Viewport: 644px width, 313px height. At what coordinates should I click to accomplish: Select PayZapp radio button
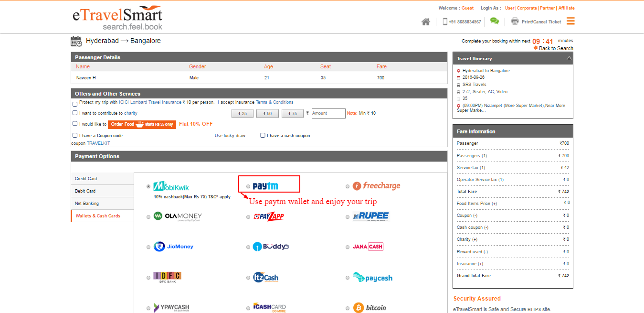(248, 217)
